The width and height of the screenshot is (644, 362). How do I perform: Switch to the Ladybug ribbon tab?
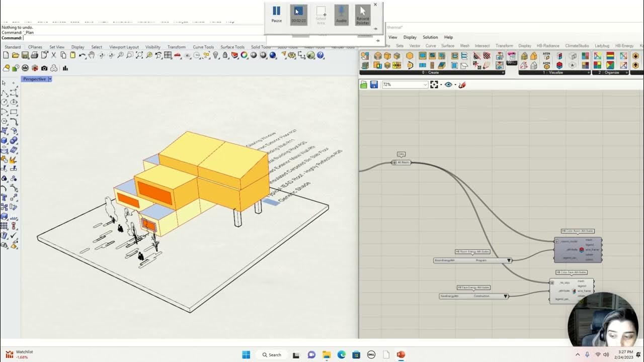602,46
